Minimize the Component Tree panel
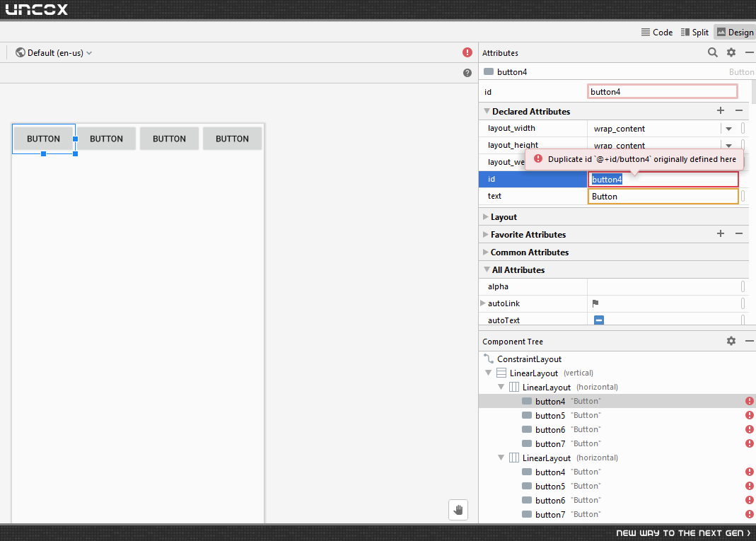This screenshot has height=541, width=756. tap(749, 341)
